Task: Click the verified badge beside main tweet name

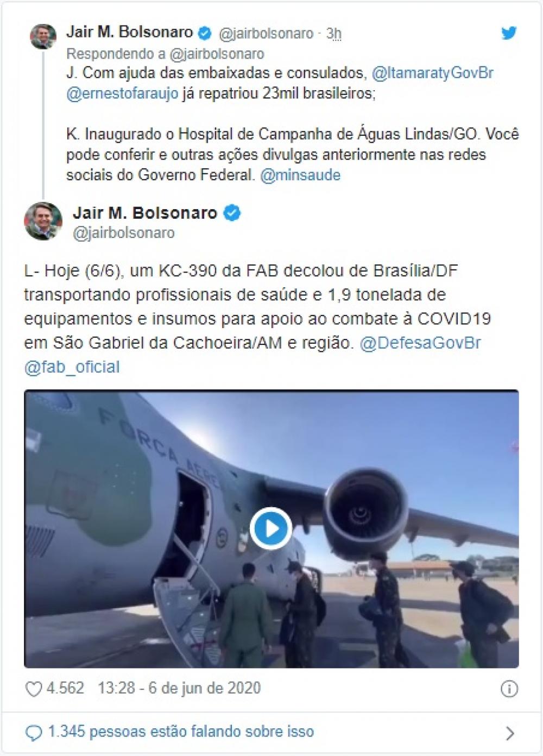Action: (x=232, y=213)
